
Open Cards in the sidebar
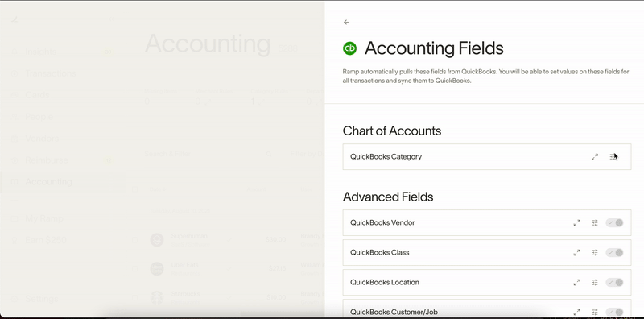click(x=37, y=95)
